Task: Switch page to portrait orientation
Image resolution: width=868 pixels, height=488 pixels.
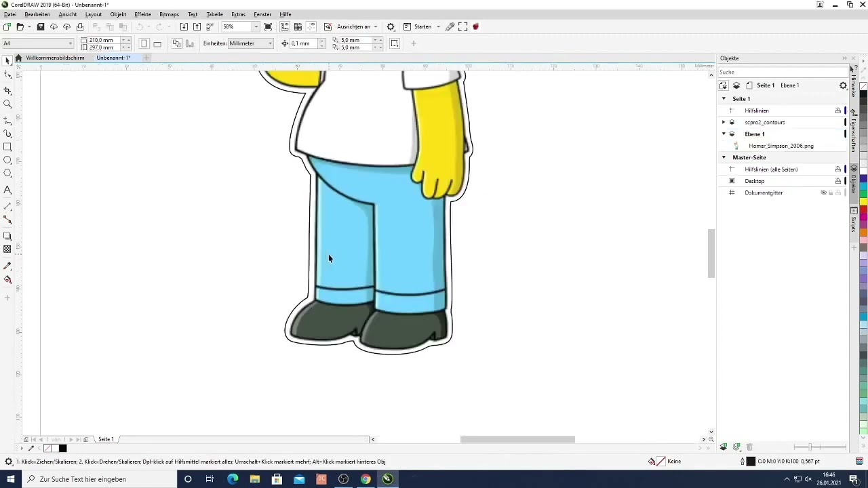Action: [144, 43]
